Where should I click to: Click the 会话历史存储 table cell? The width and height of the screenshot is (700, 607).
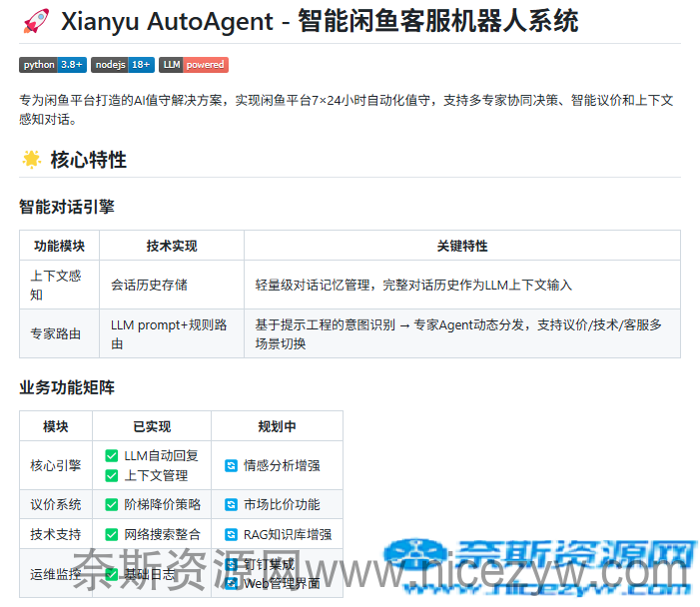(172, 285)
